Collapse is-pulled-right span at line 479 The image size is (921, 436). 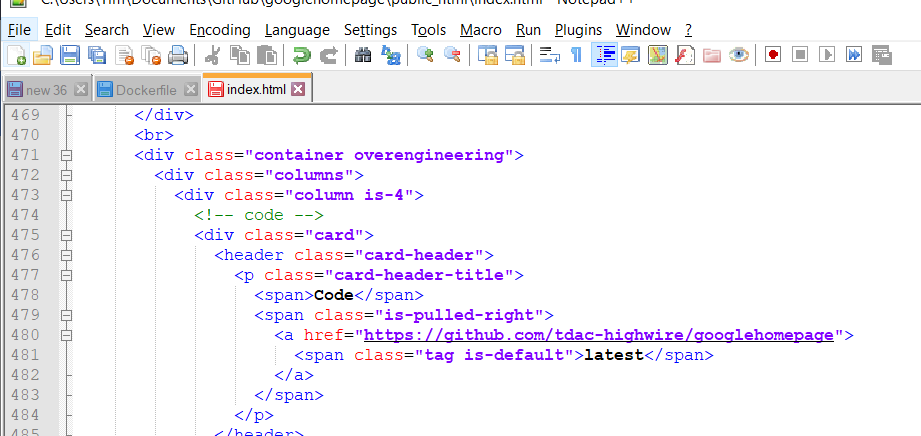coord(66,315)
